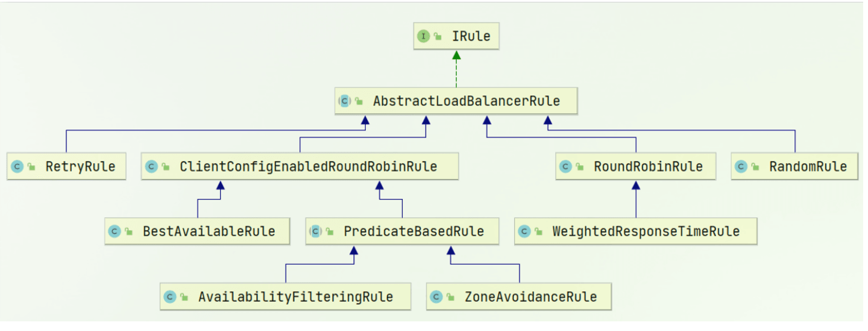
Task: Click the class icon of RoundRobinRule
Action: pos(565,167)
